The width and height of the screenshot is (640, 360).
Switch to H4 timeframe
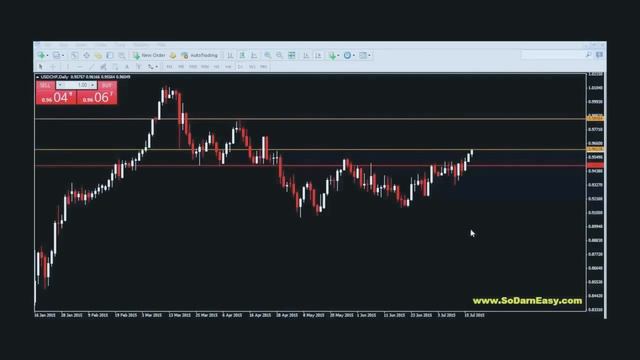(x=229, y=67)
